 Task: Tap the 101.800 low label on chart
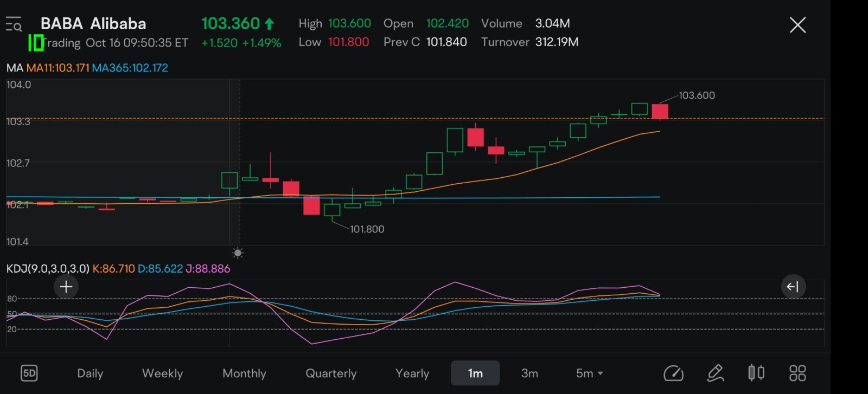[367, 229]
